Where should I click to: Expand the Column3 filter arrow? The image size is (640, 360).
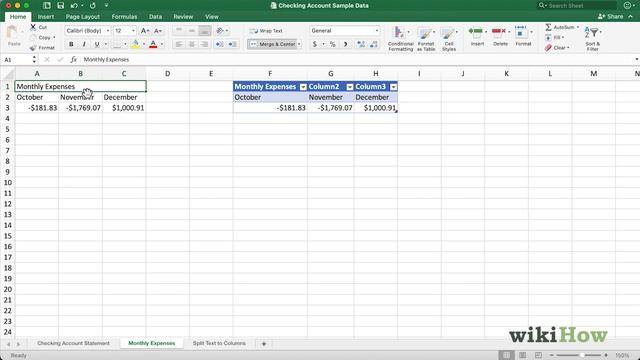393,87
